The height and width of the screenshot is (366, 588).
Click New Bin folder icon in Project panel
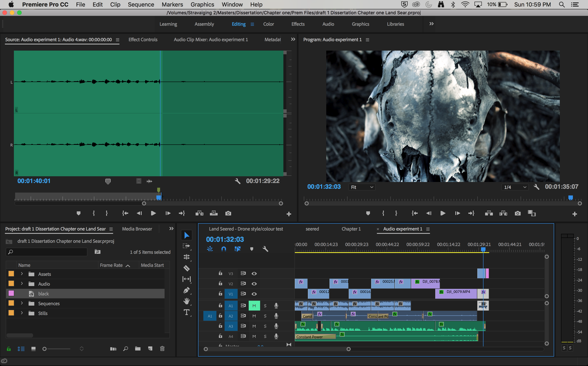pyautogui.click(x=138, y=349)
